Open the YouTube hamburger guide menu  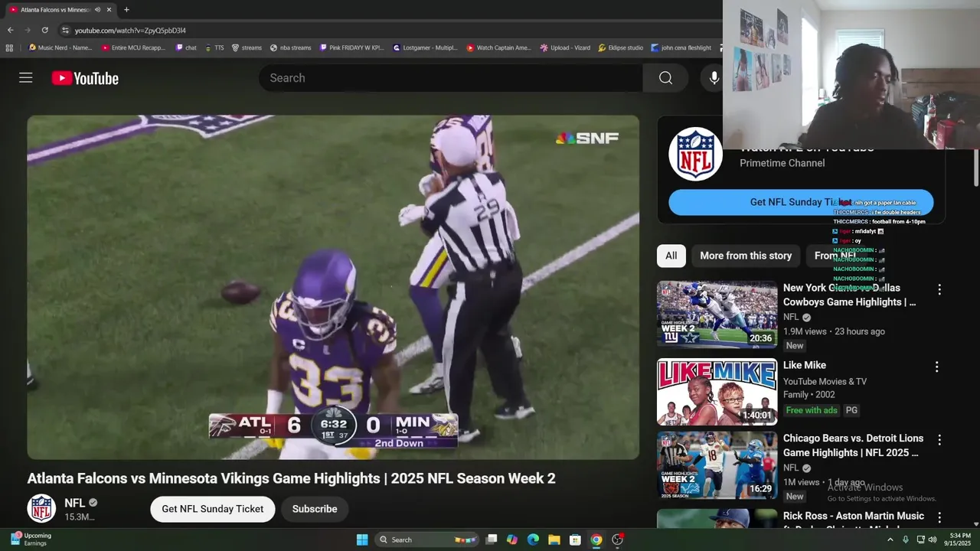coord(26,77)
